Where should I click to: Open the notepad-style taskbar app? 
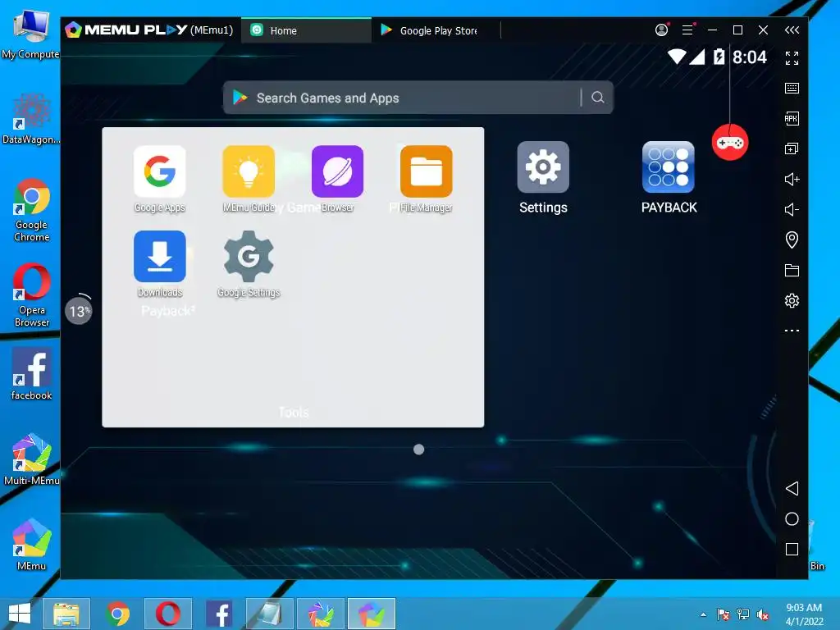(269, 614)
